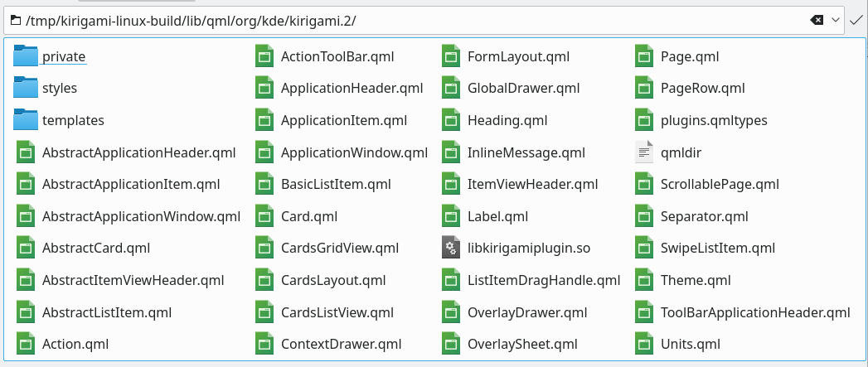
Task: Click the Action.qml file icon
Action: 26,344
